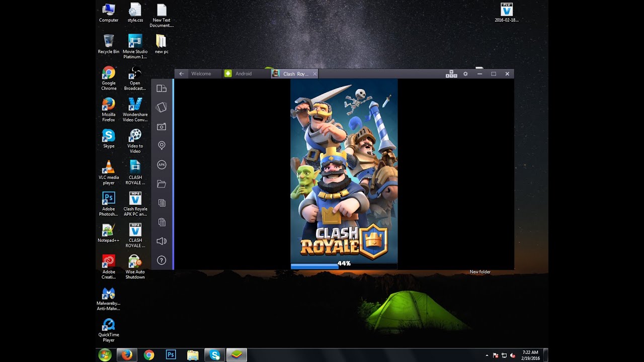
Task: Click the shake device icon in BlueStacks sidebar
Action: pyautogui.click(x=162, y=107)
